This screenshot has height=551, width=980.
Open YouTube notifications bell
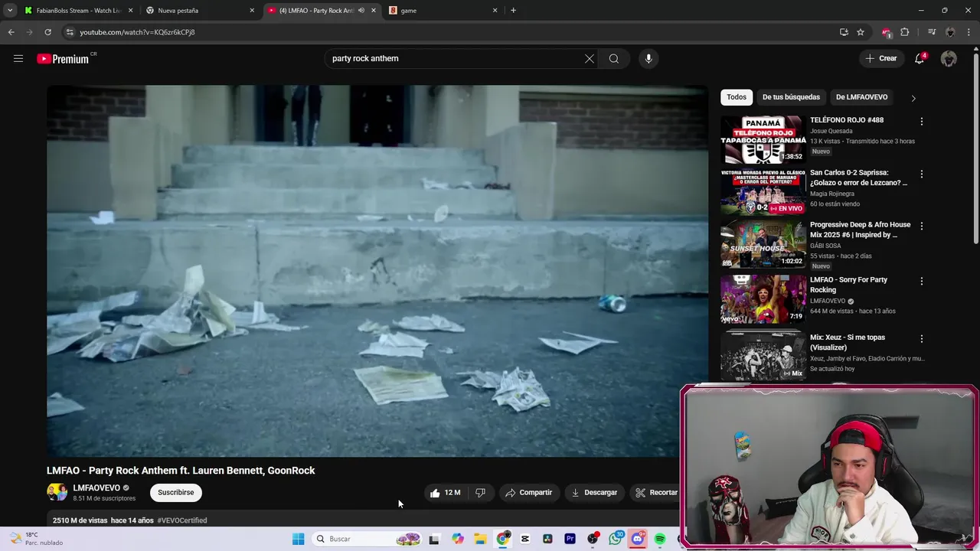920,59
